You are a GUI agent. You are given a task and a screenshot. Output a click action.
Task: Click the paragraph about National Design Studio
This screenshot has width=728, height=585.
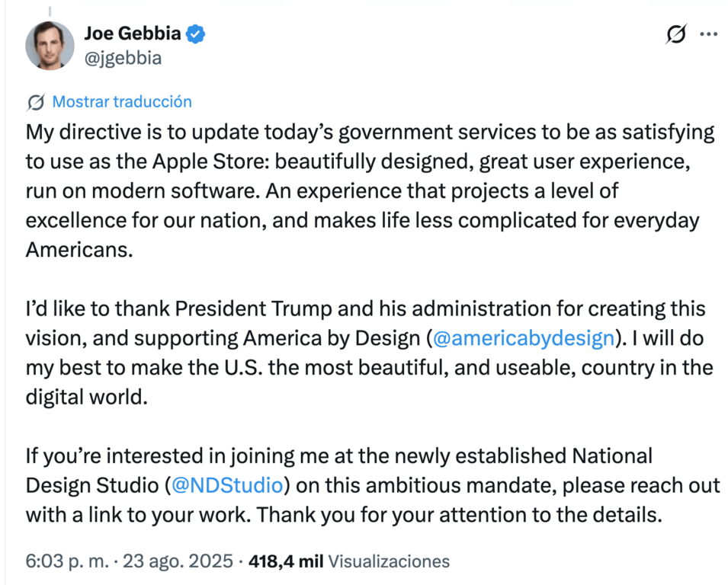coord(373,485)
